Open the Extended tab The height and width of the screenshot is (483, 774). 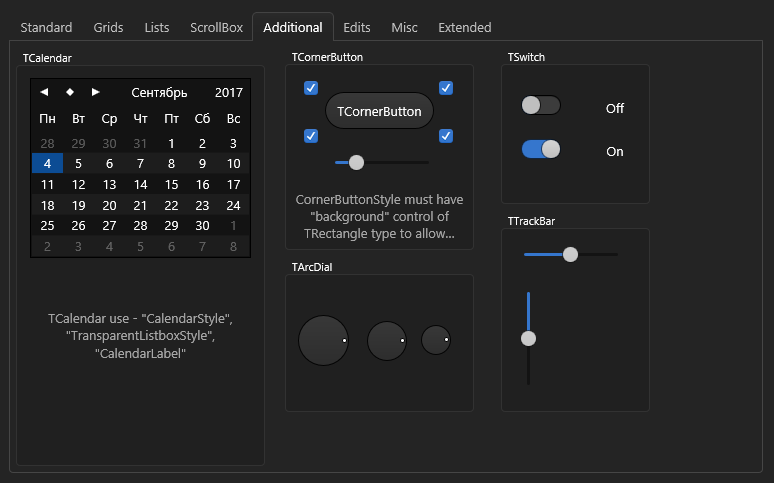tap(464, 27)
